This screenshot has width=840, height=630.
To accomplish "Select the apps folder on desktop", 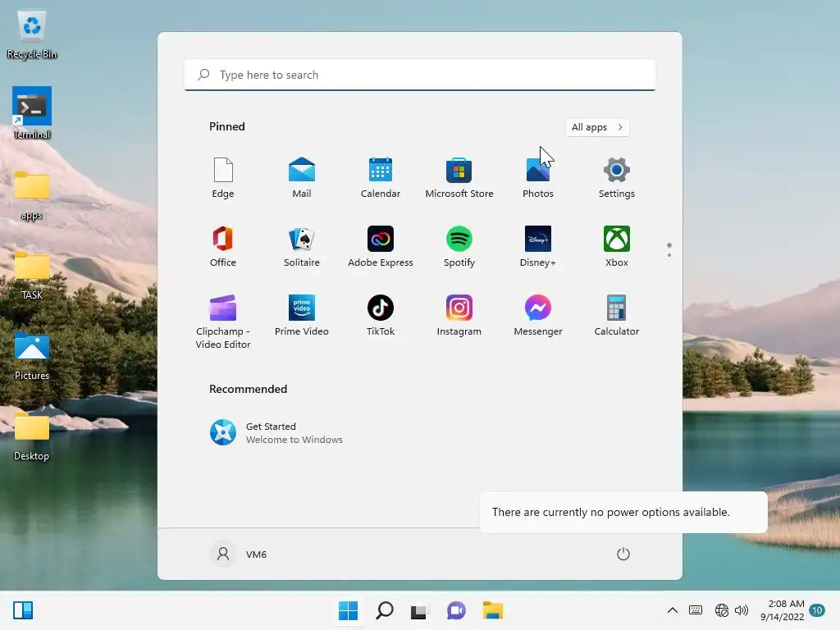I will point(32,195).
